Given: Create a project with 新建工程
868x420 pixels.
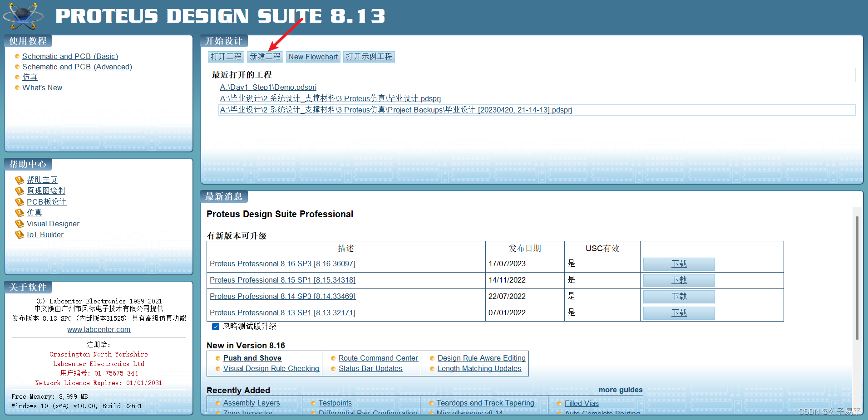Looking at the screenshot, I should (265, 57).
